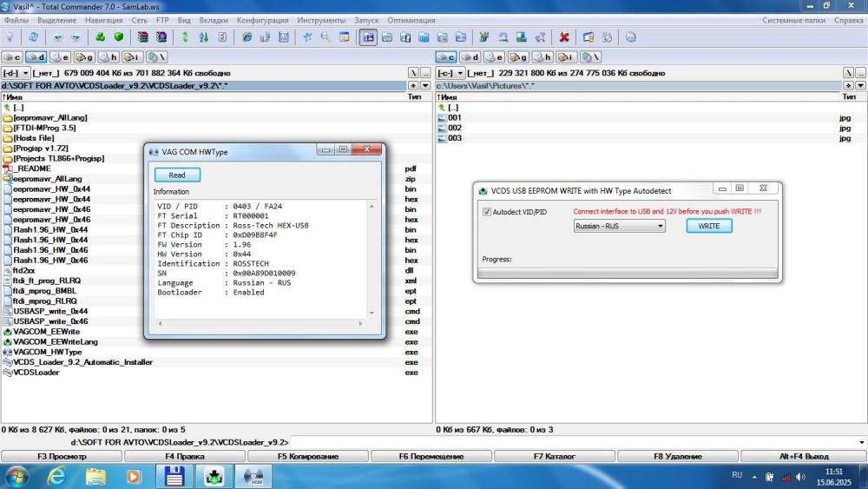Click Alt+F4 Выход button

(x=803, y=456)
